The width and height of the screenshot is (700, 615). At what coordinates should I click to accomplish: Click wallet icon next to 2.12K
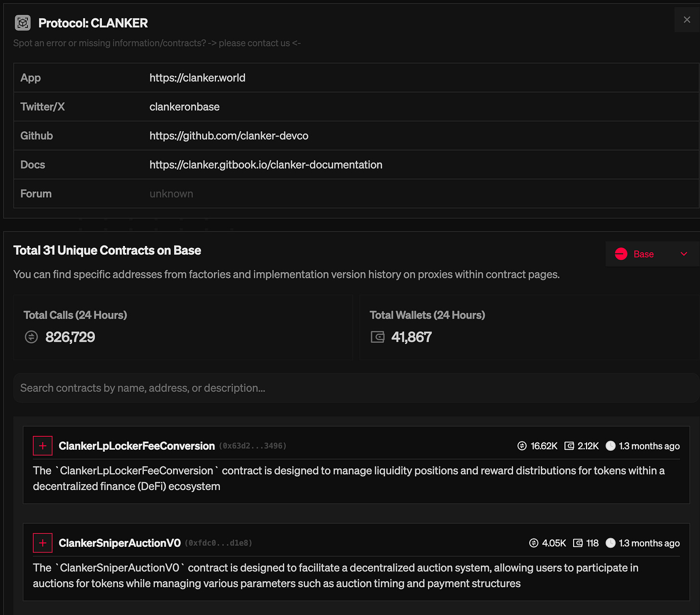pos(569,446)
